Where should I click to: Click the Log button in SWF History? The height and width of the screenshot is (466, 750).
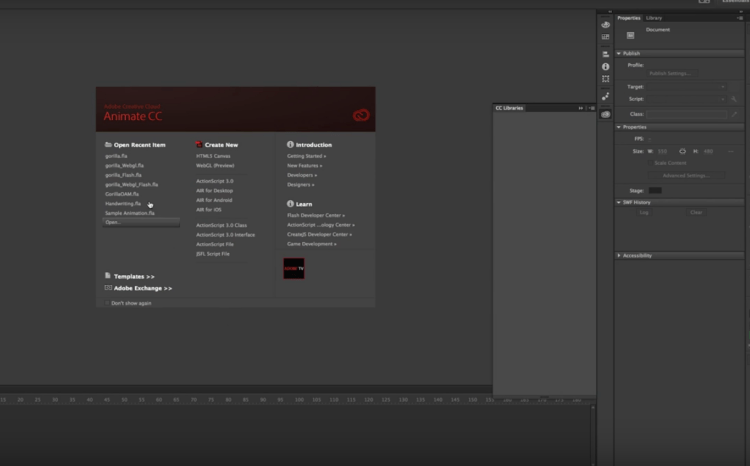[644, 212]
